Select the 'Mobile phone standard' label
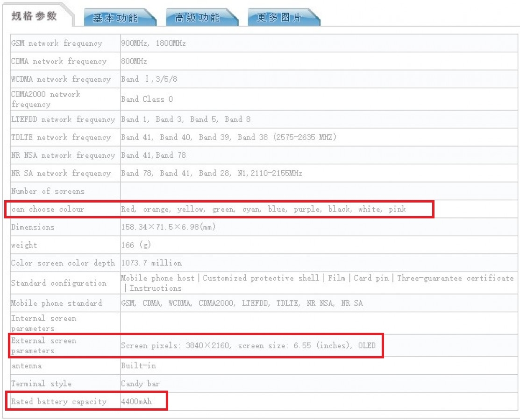Viewport: 520px width, 420px height. pos(57,303)
